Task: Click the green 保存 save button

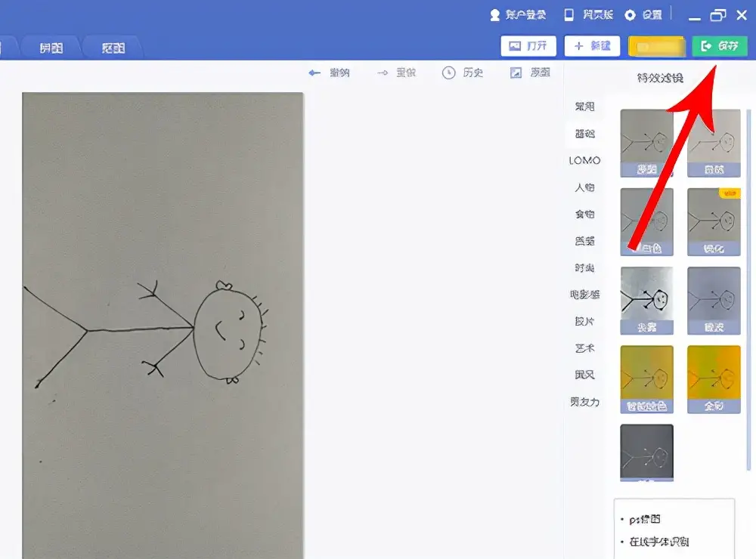Action: point(720,45)
